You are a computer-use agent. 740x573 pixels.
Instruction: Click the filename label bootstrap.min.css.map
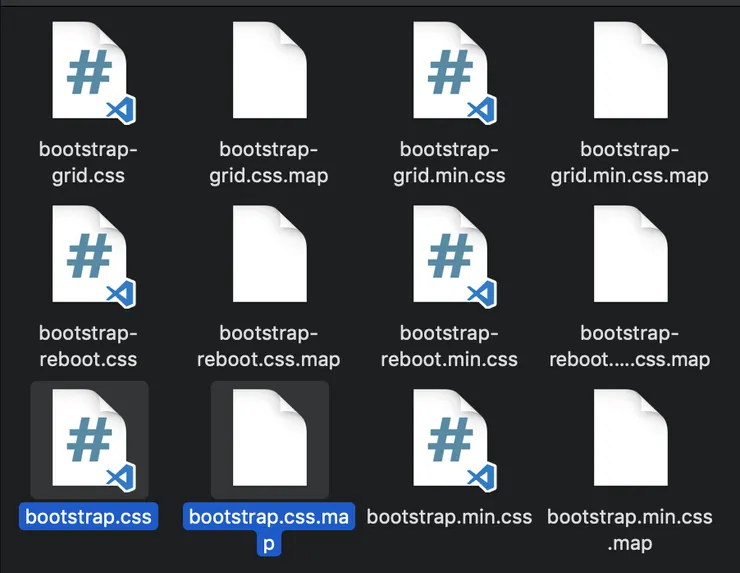(x=630, y=530)
